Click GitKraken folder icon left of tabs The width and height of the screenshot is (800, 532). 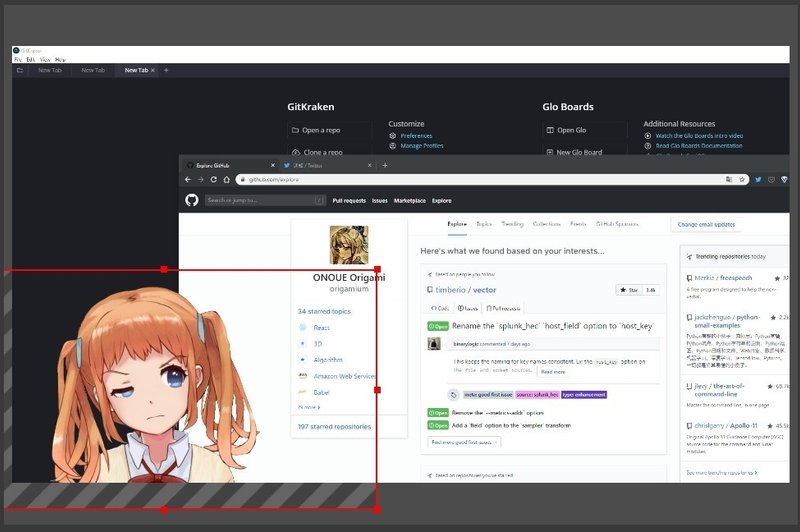(x=20, y=70)
